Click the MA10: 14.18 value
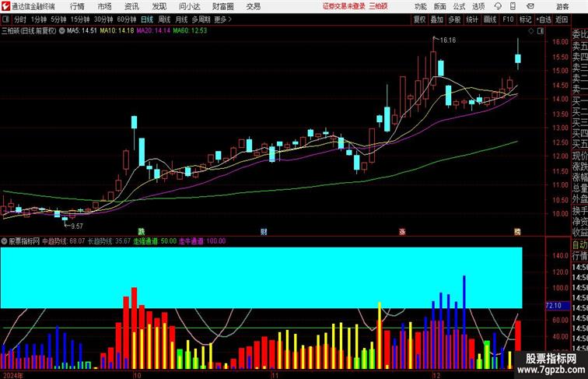The width and height of the screenshot is (588, 379). point(117,31)
